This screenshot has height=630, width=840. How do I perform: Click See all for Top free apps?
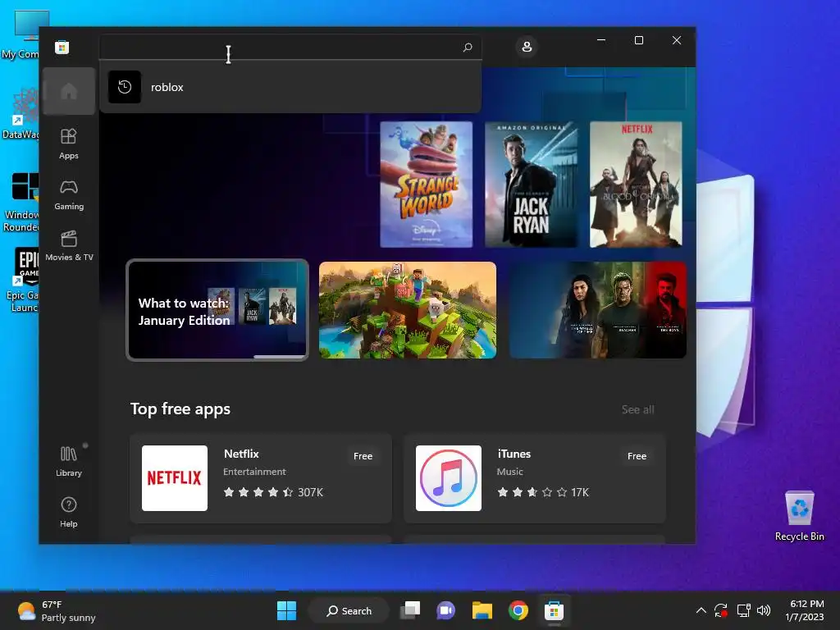pos(637,409)
